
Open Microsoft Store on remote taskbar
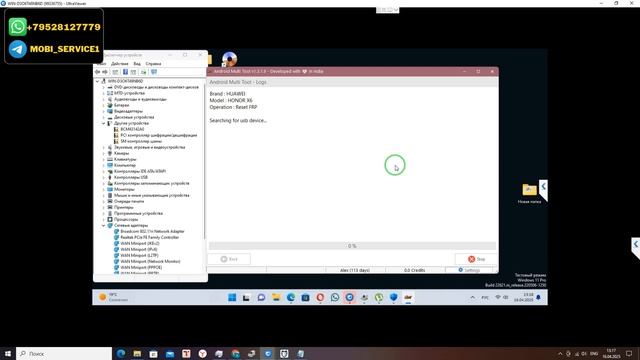coord(305,298)
